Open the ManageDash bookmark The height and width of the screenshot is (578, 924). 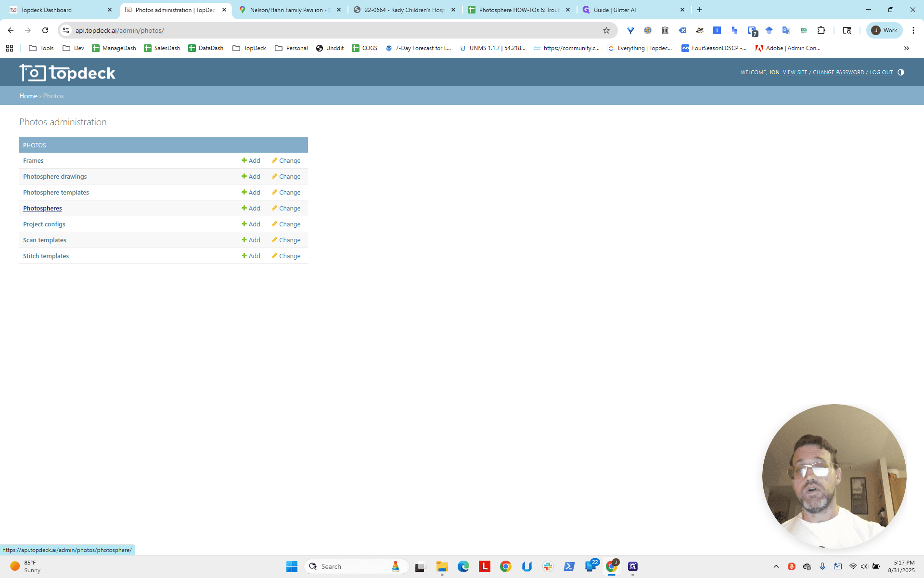(114, 48)
